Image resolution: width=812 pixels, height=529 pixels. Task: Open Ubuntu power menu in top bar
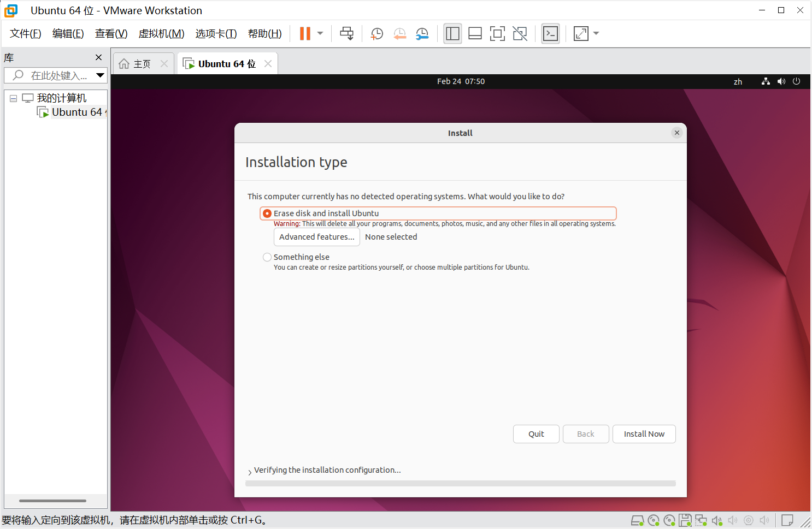(796, 81)
